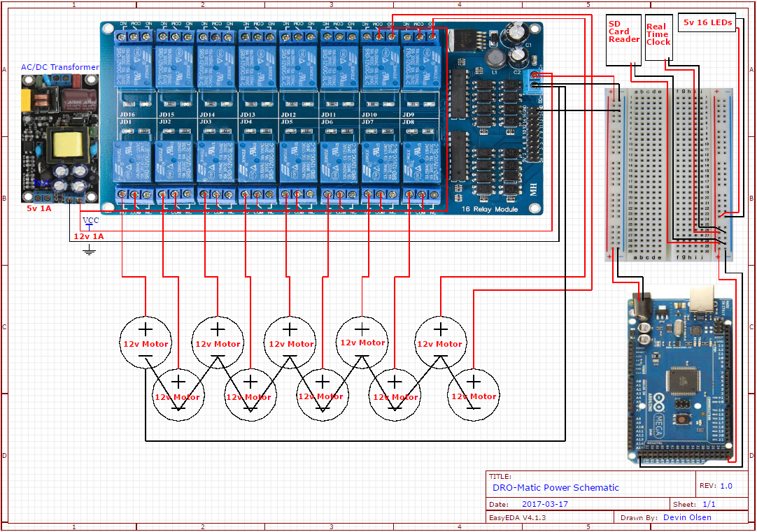
Task: Click the TITLE: field label
Action: pyautogui.click(x=500, y=476)
